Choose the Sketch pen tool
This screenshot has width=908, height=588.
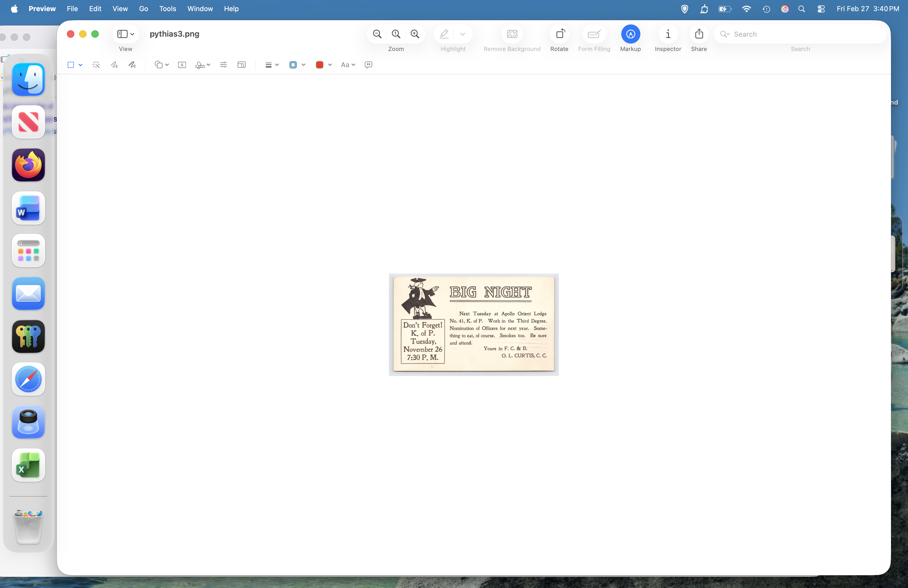click(x=114, y=65)
